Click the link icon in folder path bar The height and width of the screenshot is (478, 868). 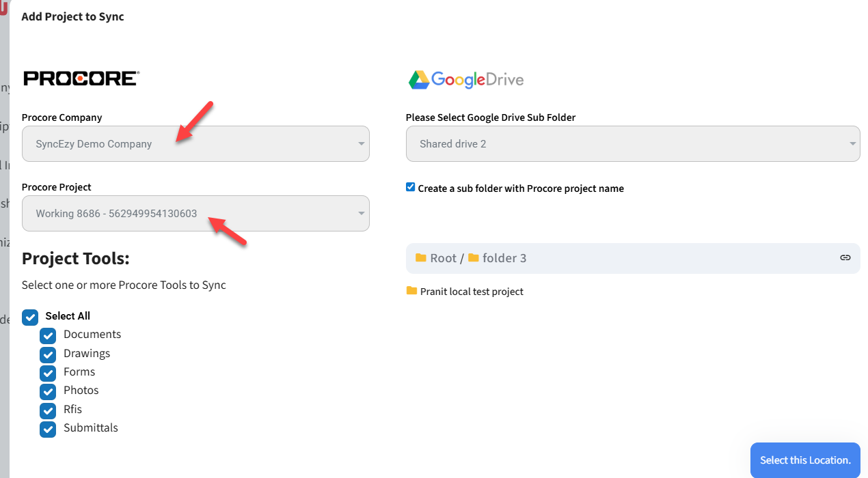click(x=845, y=258)
